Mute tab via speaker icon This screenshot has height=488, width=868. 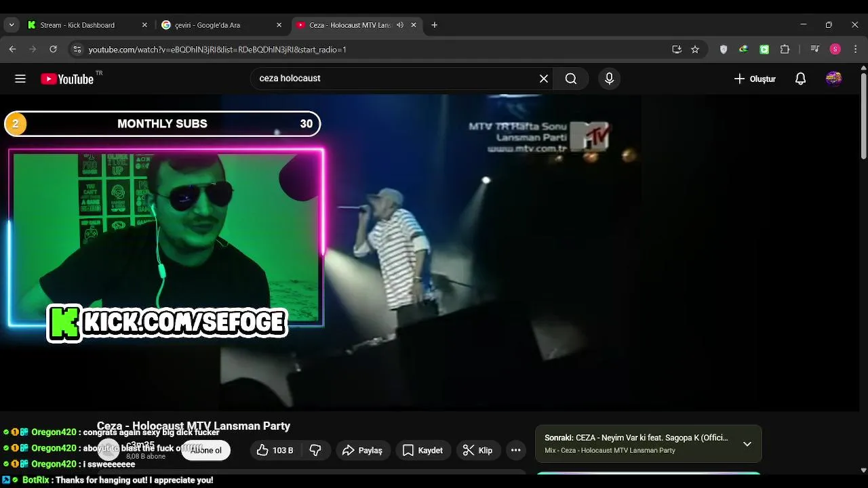pos(400,25)
